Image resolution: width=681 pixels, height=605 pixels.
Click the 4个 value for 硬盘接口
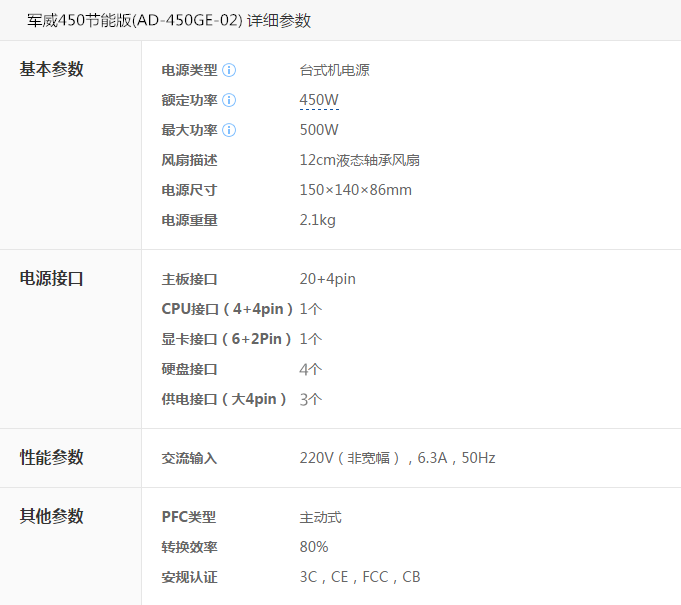(311, 369)
